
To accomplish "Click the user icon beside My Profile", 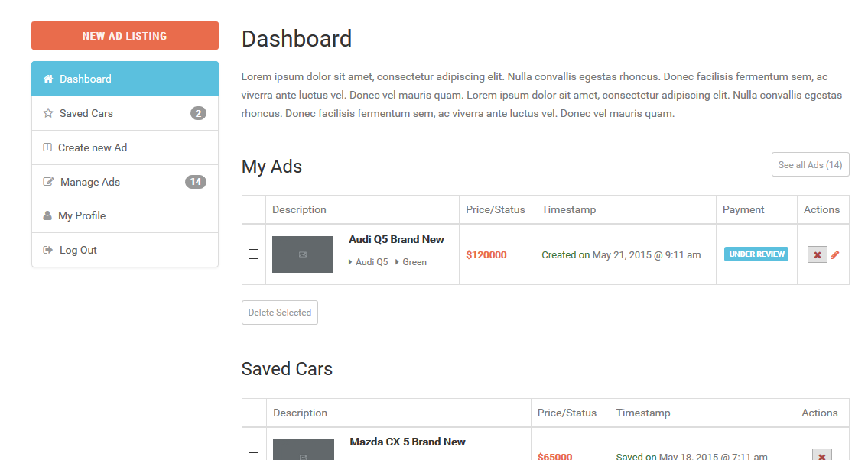I will (47, 215).
